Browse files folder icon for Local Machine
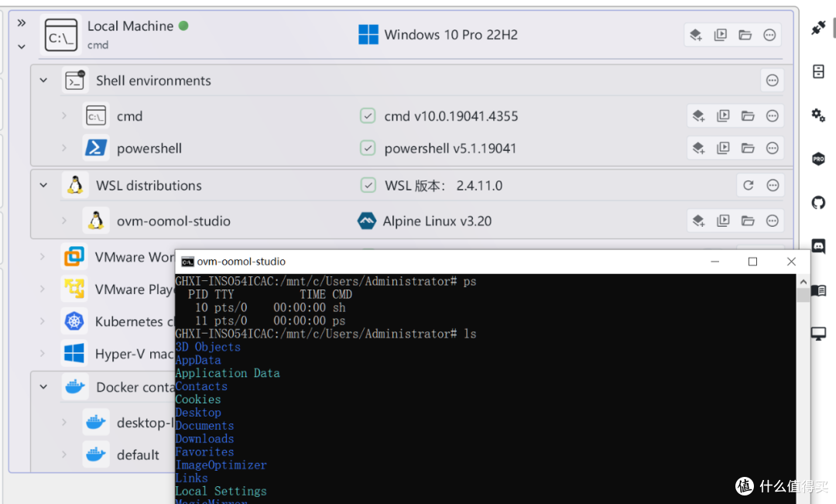 pyautogui.click(x=745, y=35)
